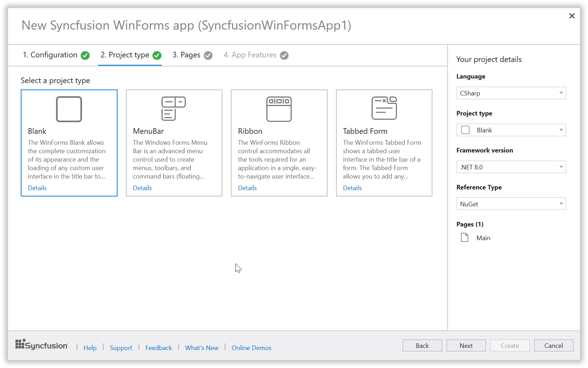Click the Back button

[x=422, y=345]
